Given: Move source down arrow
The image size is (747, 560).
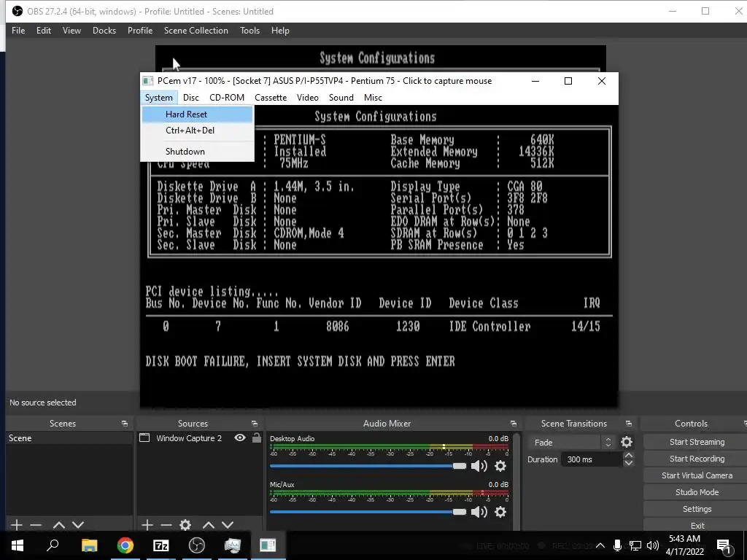Looking at the screenshot, I should [x=228, y=525].
